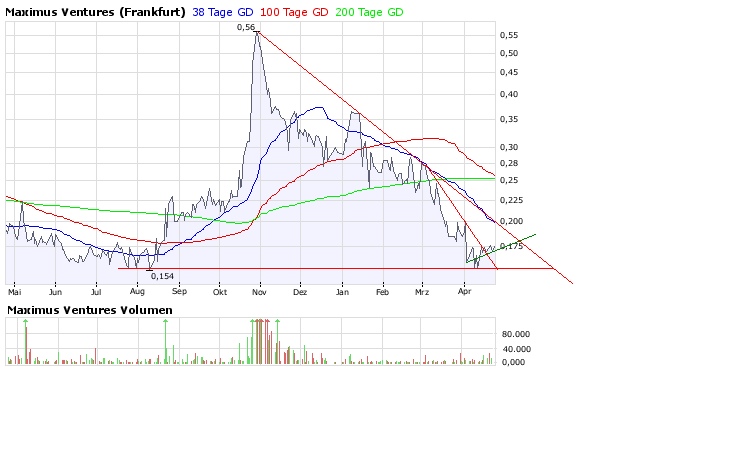Image resolution: width=738 pixels, height=475 pixels.
Task: Click the green volume spike arrow in late August
Action: click(165, 322)
